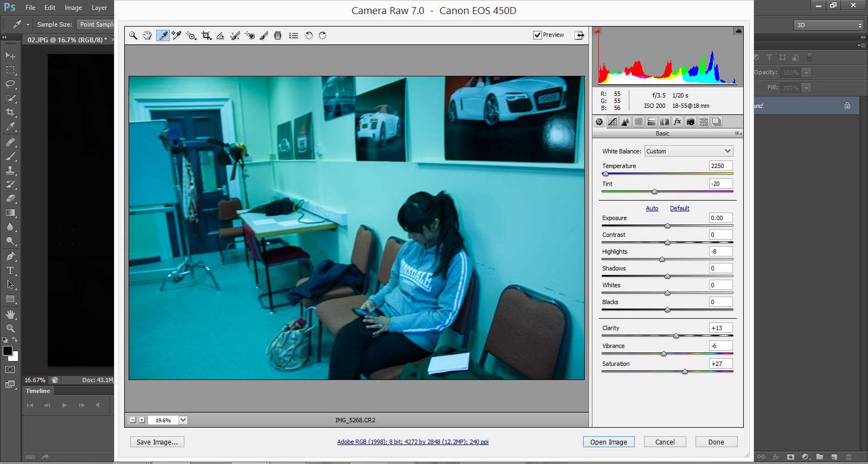
Task: Open the Image menu
Action: pyautogui.click(x=73, y=8)
